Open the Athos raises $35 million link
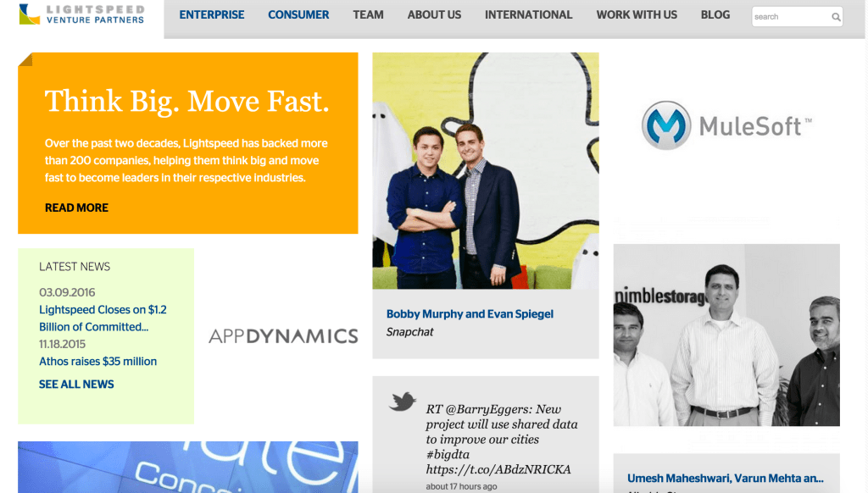The height and width of the screenshot is (493, 868). pyautogui.click(x=98, y=362)
